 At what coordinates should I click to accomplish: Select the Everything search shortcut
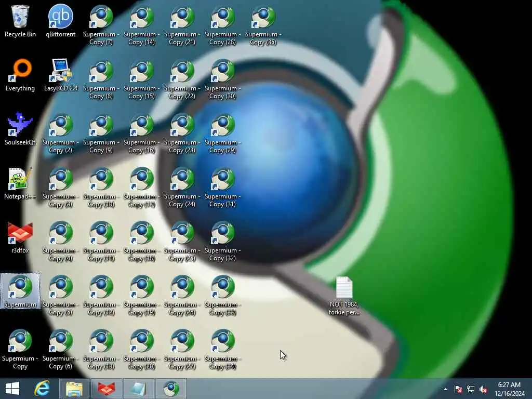point(20,75)
